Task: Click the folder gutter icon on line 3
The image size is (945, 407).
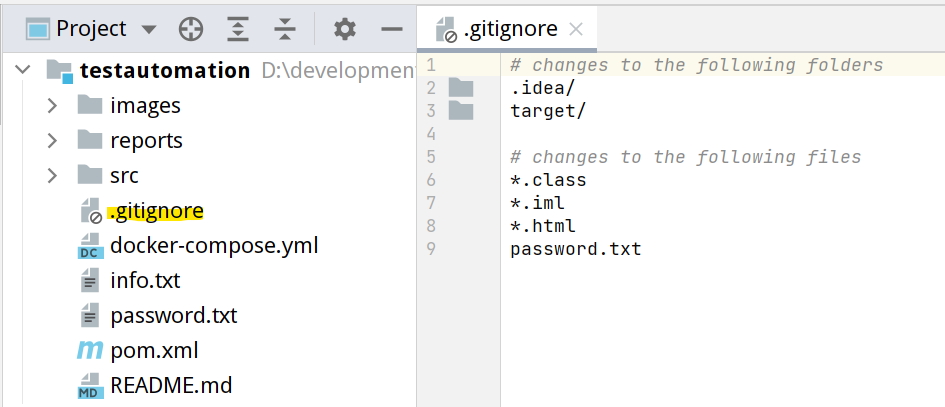Action: 461,111
